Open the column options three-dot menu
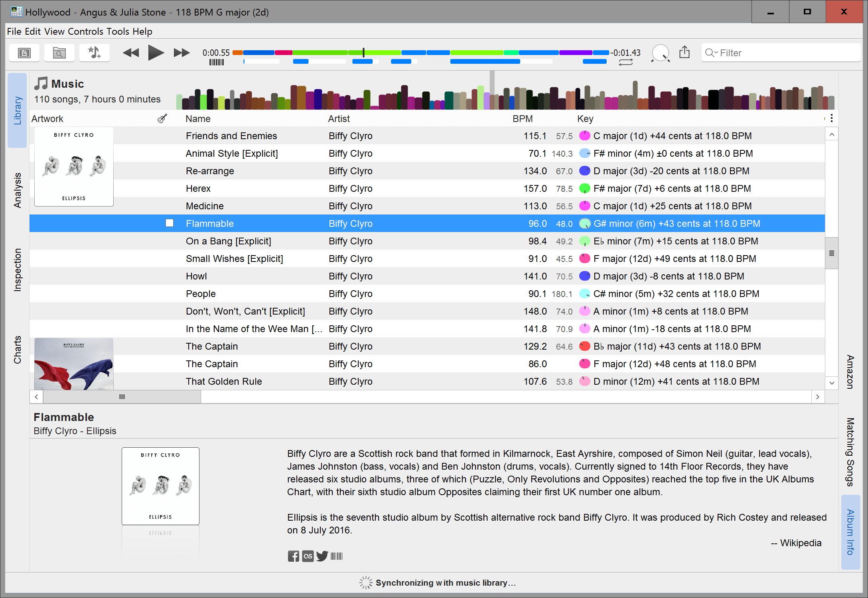This screenshot has height=598, width=868. click(832, 118)
